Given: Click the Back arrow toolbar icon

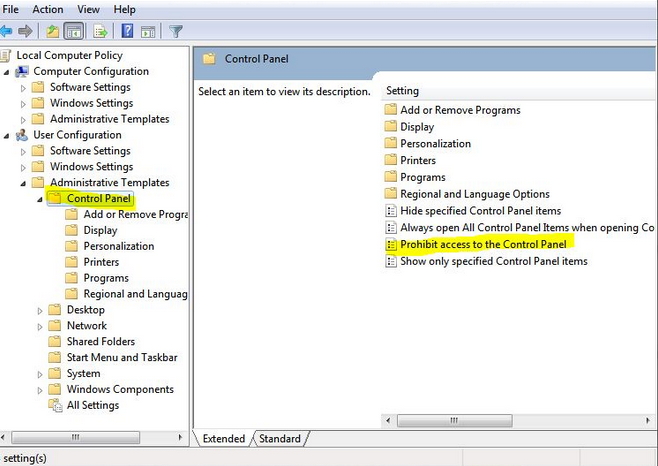Looking at the screenshot, I should (x=7, y=31).
